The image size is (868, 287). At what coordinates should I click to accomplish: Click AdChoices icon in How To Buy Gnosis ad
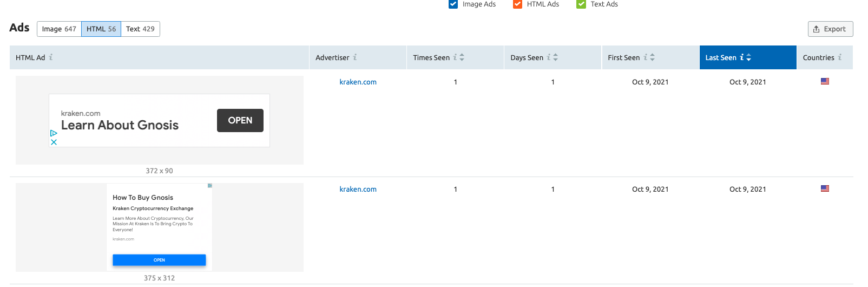pos(210,186)
